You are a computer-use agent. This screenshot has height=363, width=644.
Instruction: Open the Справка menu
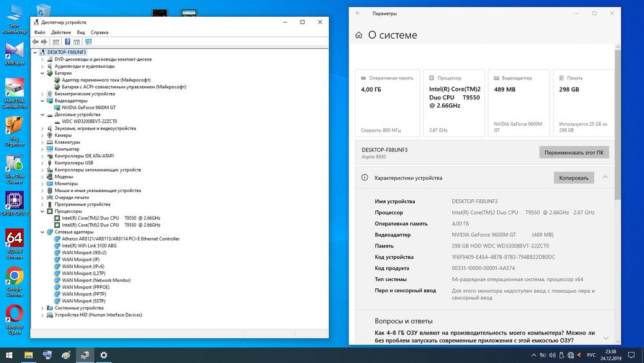pyautogui.click(x=99, y=32)
